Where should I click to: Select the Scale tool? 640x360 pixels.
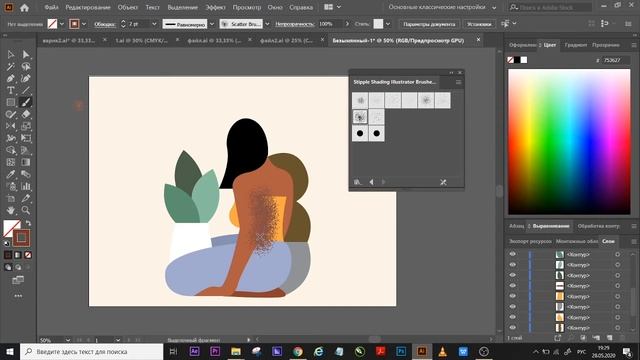coord(26,126)
